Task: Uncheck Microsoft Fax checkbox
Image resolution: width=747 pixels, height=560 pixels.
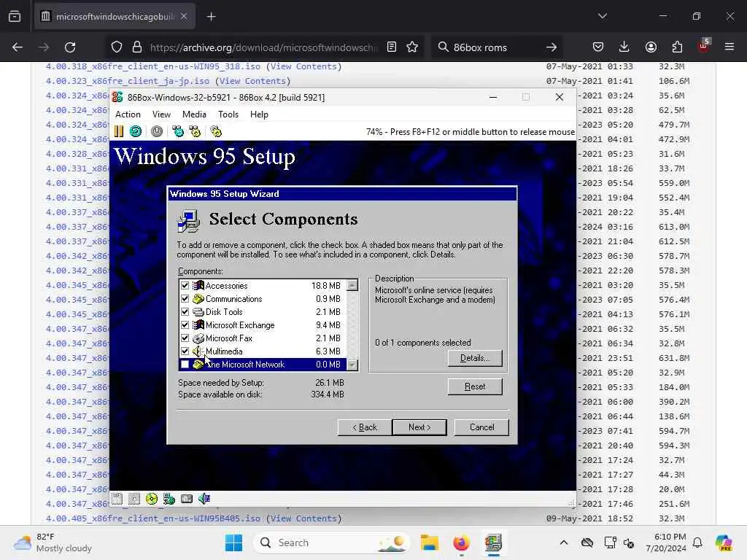Action: tap(185, 338)
